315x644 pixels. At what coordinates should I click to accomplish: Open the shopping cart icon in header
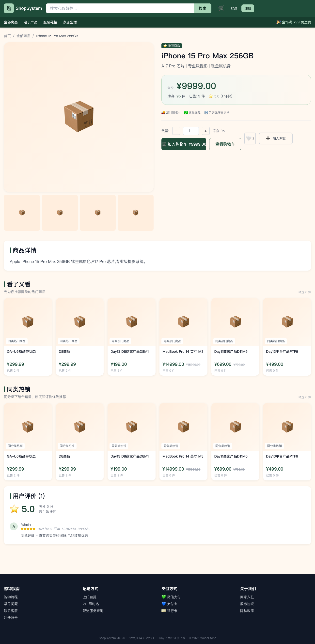221,8
